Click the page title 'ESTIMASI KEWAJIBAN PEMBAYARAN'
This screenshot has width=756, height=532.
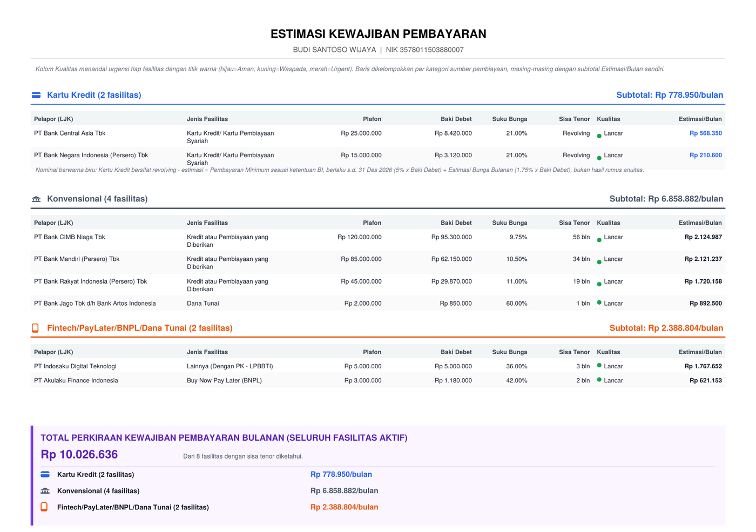pyautogui.click(x=378, y=34)
